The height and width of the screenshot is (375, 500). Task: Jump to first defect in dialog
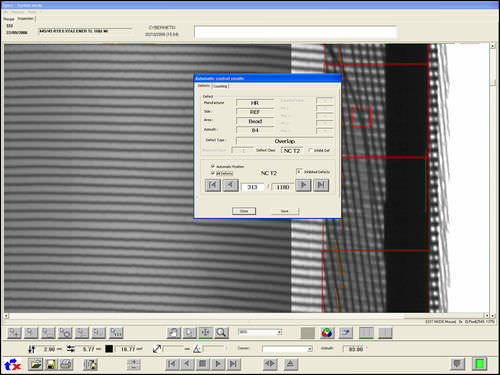click(x=213, y=185)
